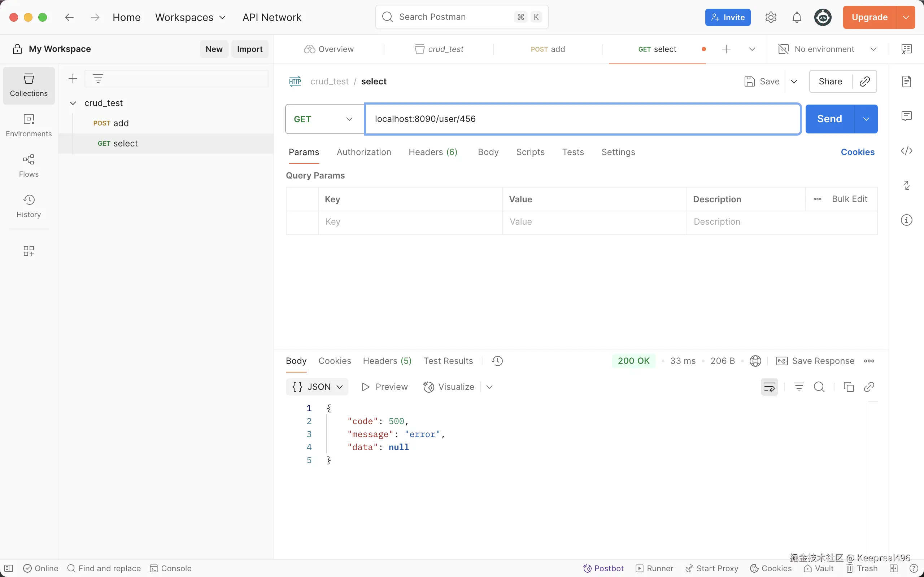The height and width of the screenshot is (577, 924).
Task: Open the Environments sidebar section
Action: point(29,125)
